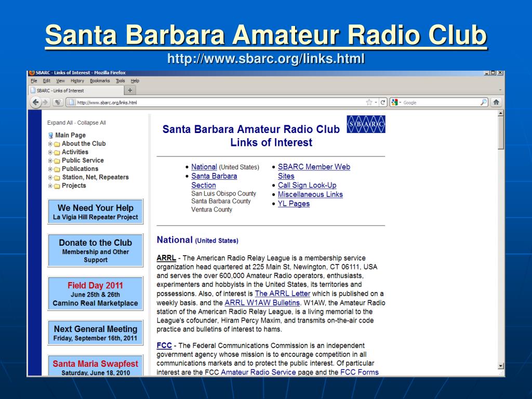Expand the Projects tree node
The width and height of the screenshot is (532, 399).
[x=50, y=186]
